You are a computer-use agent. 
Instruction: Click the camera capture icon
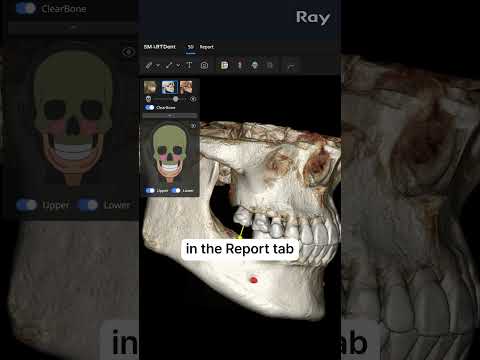click(204, 65)
